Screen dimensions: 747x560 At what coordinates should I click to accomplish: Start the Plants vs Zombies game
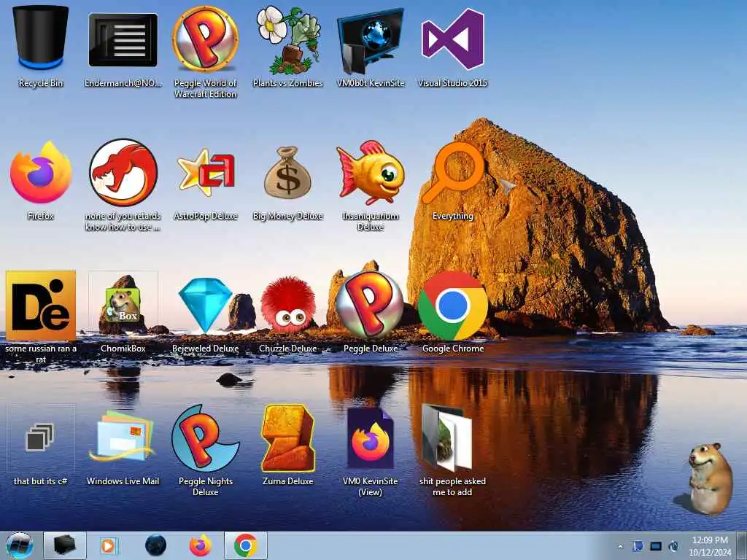pos(287,47)
